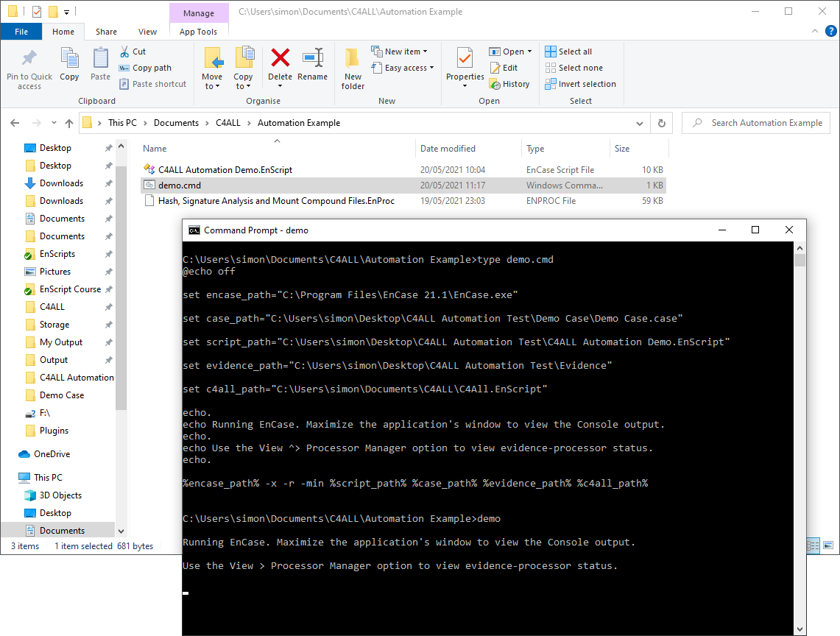This screenshot has width=840, height=636.
Task: Click the red Delete icon
Action: [x=280, y=57]
